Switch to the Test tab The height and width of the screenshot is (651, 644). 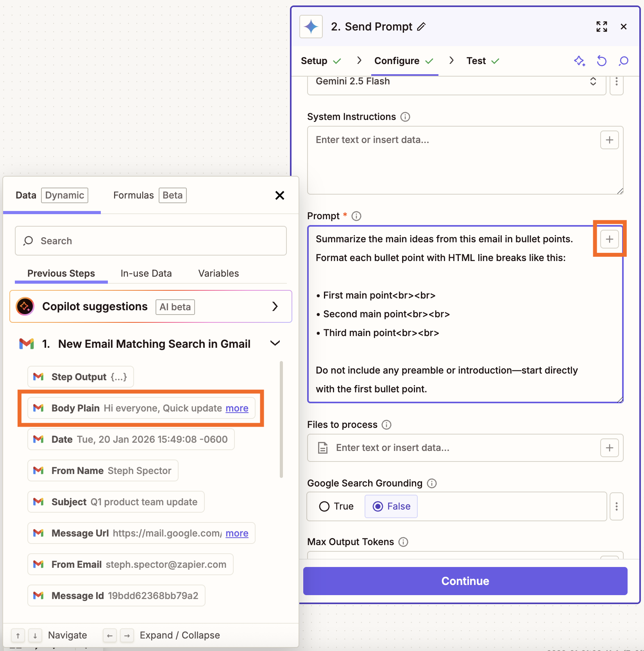pos(476,61)
